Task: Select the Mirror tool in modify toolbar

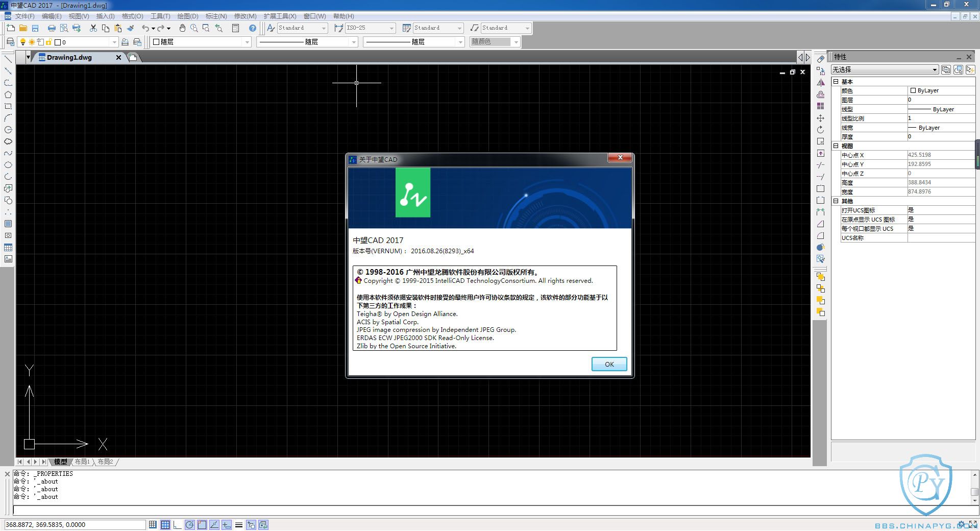Action: 820,83
